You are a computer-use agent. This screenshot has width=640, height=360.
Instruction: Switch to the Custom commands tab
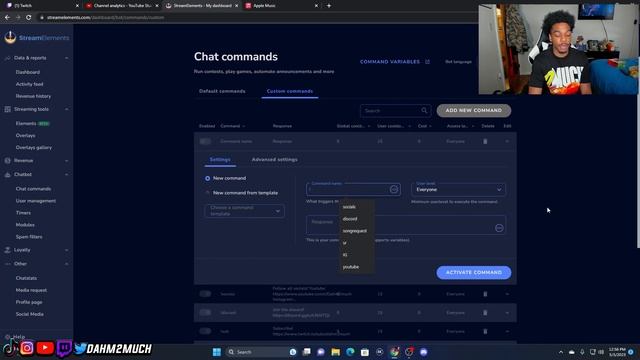click(290, 91)
